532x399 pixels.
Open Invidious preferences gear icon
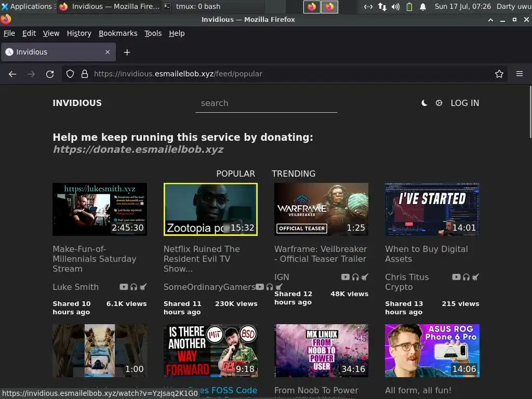click(438, 103)
